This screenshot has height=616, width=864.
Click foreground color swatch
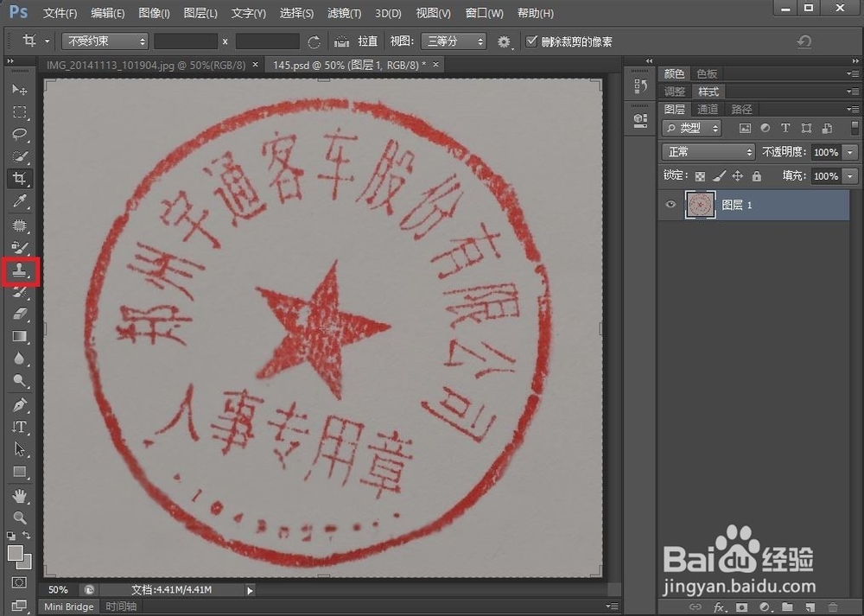coord(16,553)
